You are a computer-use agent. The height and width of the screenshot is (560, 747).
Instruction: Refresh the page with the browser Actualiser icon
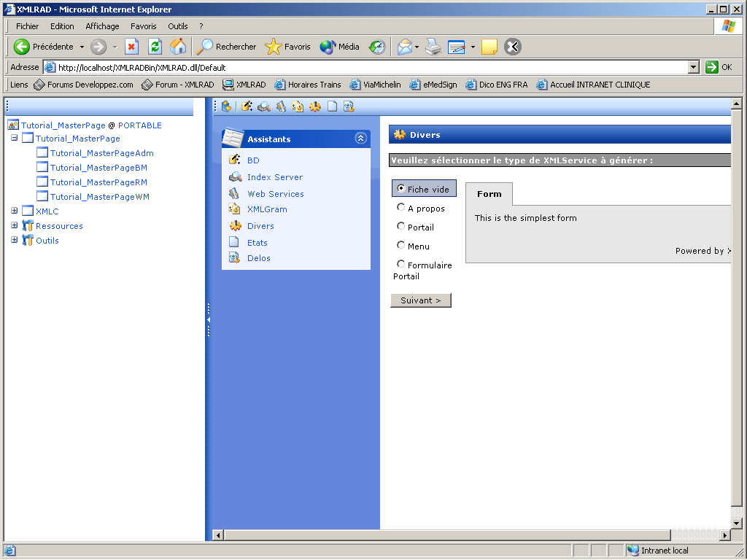click(155, 47)
